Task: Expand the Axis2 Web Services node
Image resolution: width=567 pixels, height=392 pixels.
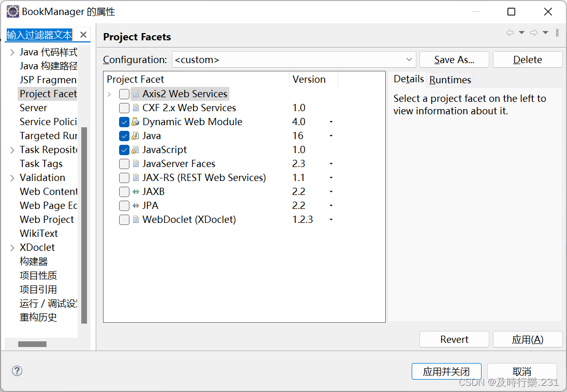Action: coord(109,94)
